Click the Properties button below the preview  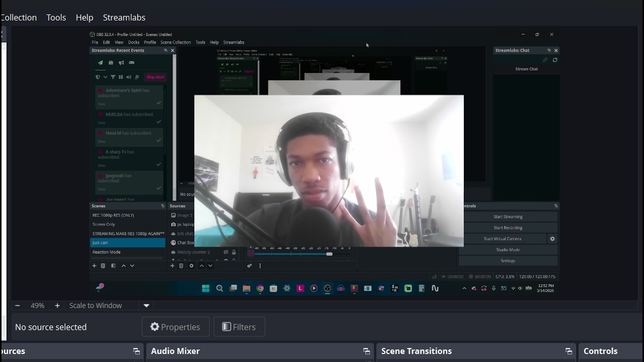[x=176, y=327]
